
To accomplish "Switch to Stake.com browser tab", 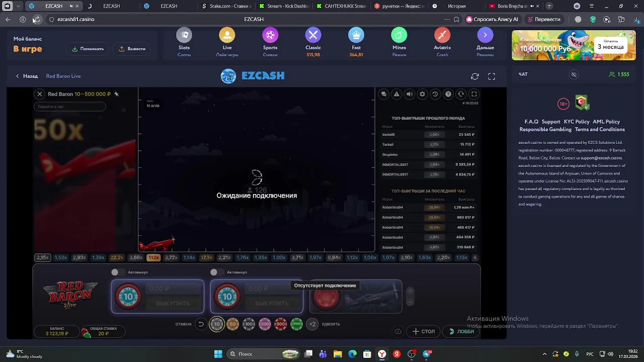I will click(x=226, y=6).
